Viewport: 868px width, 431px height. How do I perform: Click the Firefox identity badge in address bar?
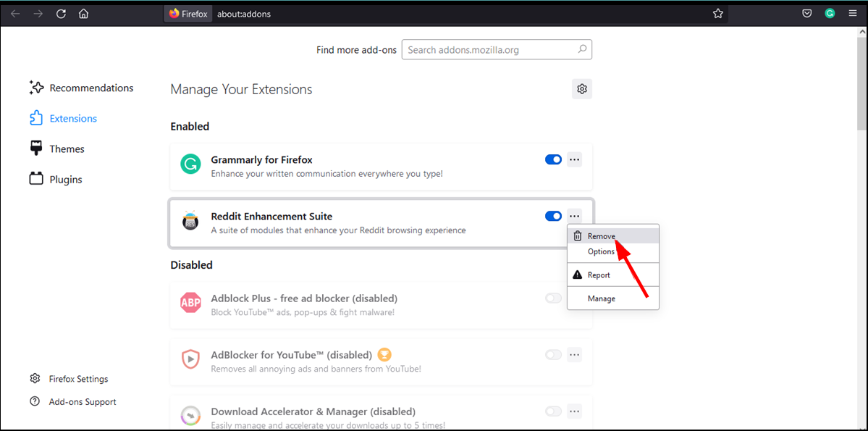tap(188, 14)
